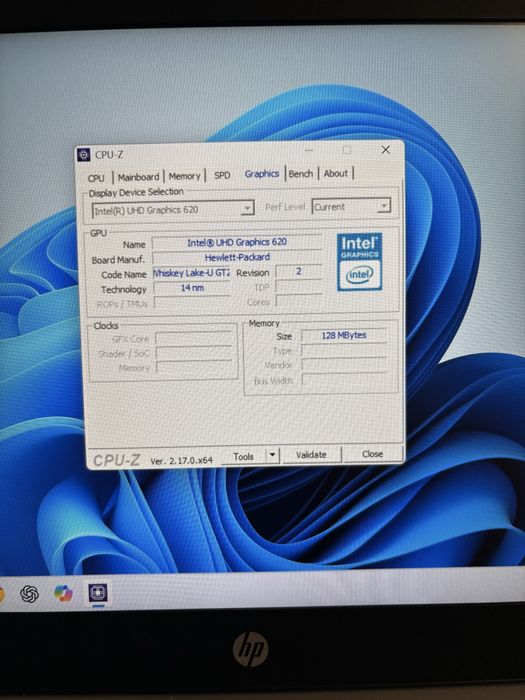Click the Validate button

coord(311,454)
